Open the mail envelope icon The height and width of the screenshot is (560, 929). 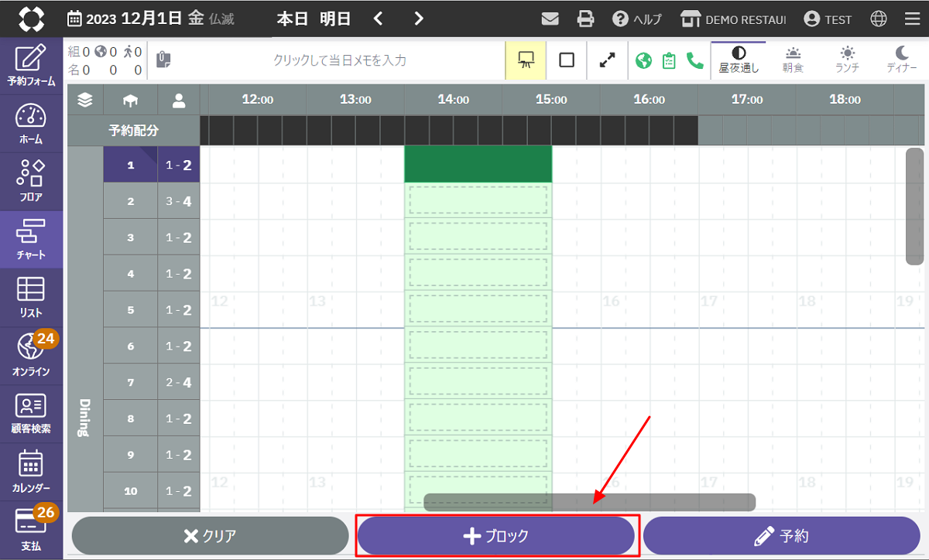point(550,19)
